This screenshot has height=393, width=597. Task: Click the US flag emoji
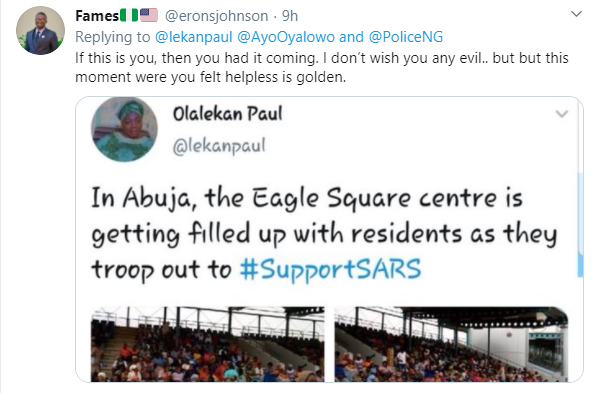(148, 16)
